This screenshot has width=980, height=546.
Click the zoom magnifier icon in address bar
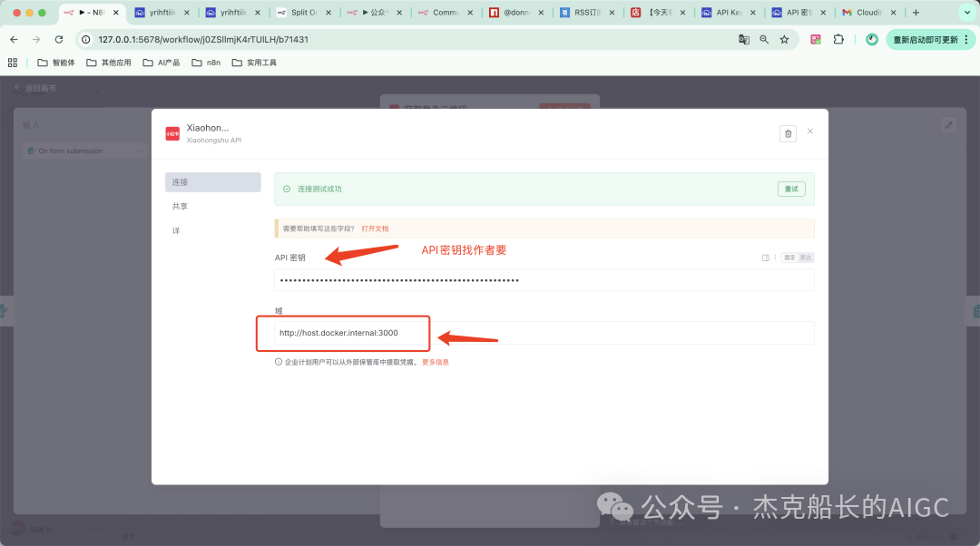[x=764, y=39]
